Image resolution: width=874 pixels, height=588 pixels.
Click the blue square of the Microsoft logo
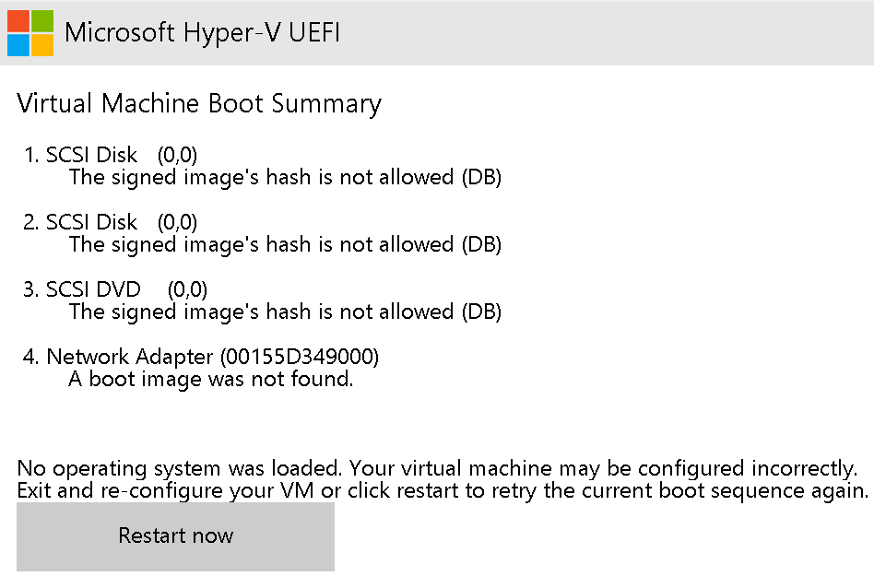(x=20, y=45)
